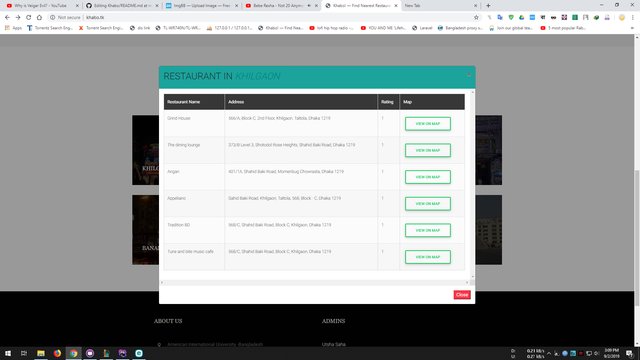Image resolution: width=640 pixels, height=360 pixels.
Task: Click the Google Drive extension icon
Action: (x=522, y=18)
